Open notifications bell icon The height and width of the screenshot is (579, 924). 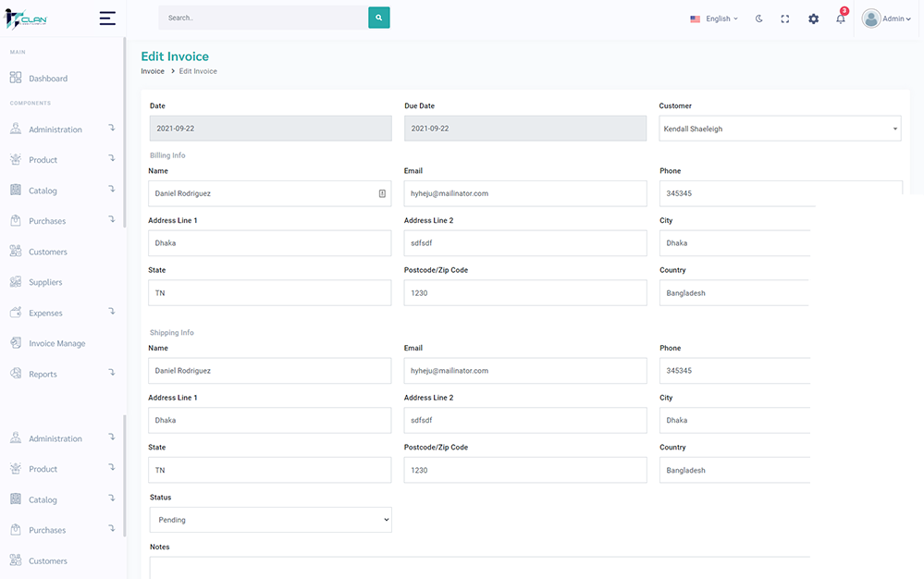click(x=840, y=18)
